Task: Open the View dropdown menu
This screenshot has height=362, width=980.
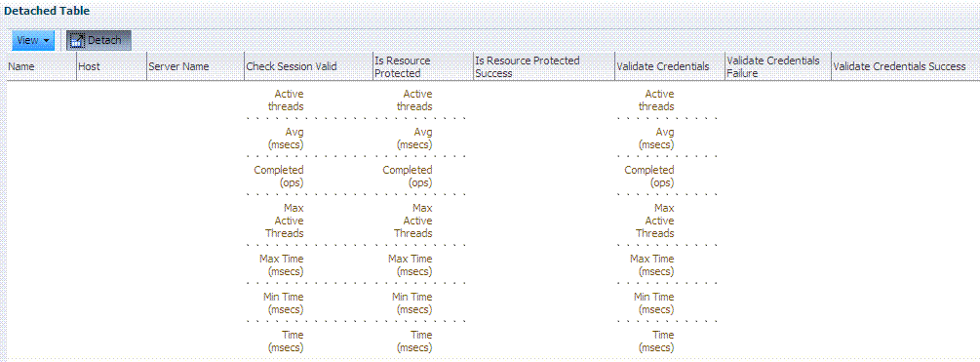Action: point(33,41)
